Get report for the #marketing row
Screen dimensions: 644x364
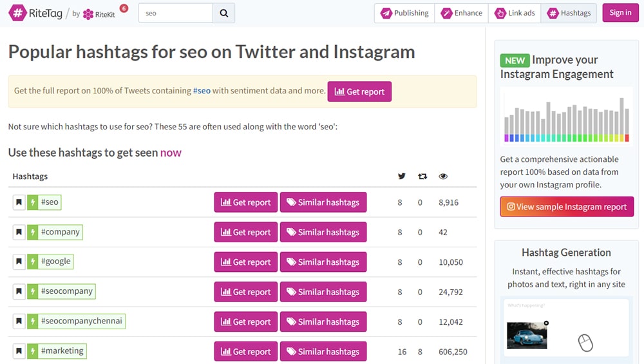click(x=245, y=352)
